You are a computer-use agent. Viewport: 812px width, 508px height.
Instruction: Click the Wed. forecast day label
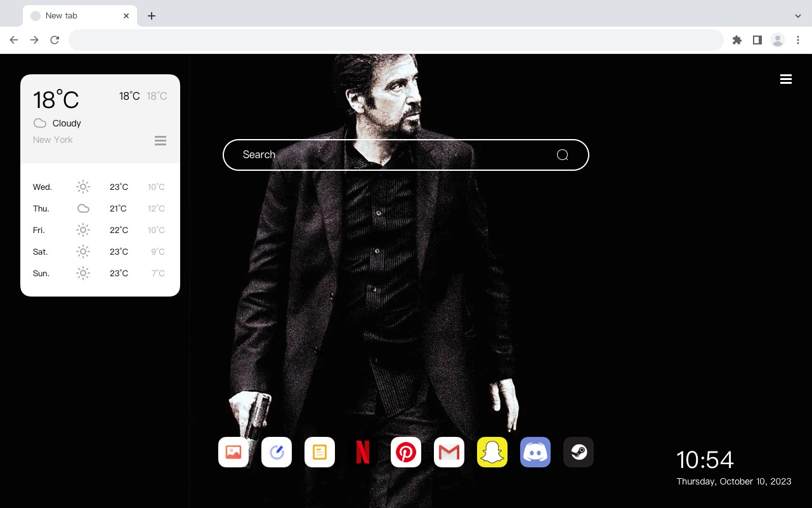(x=43, y=187)
